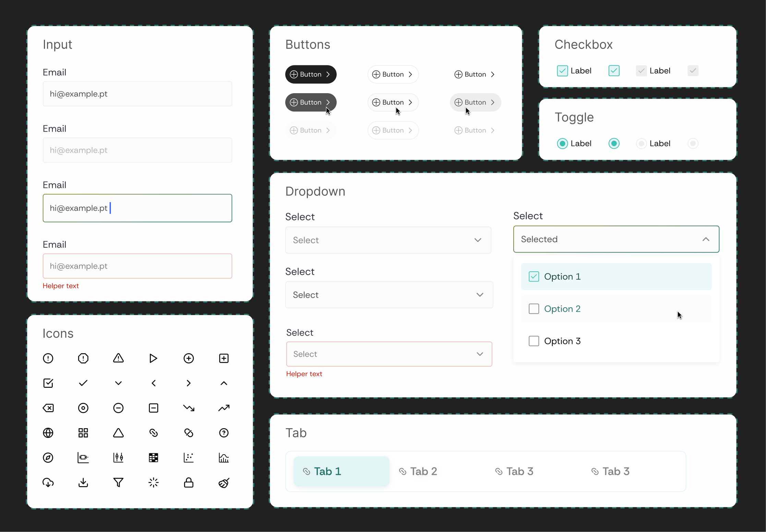Expand the red-bordered Select dropdown
The width and height of the screenshot is (766, 532).
(x=389, y=354)
